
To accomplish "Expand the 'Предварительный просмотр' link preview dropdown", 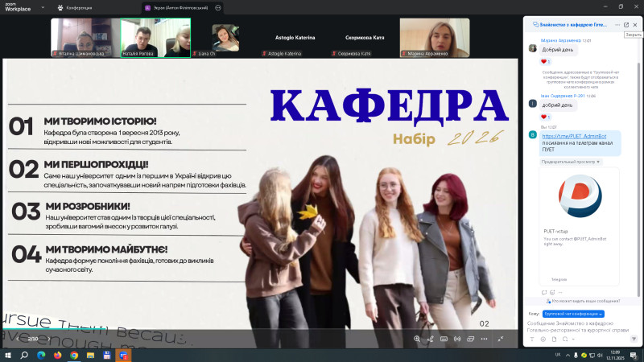I will [x=571, y=162].
